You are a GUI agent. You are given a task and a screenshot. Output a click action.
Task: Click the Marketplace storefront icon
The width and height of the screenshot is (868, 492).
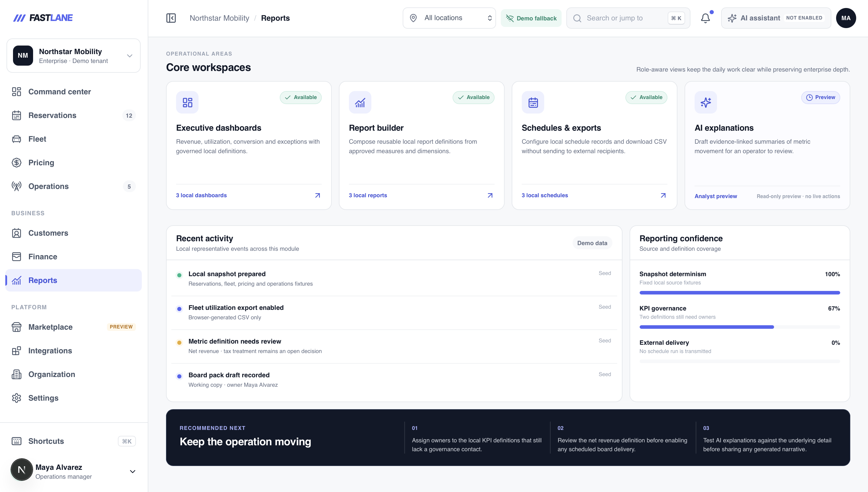[17, 327]
